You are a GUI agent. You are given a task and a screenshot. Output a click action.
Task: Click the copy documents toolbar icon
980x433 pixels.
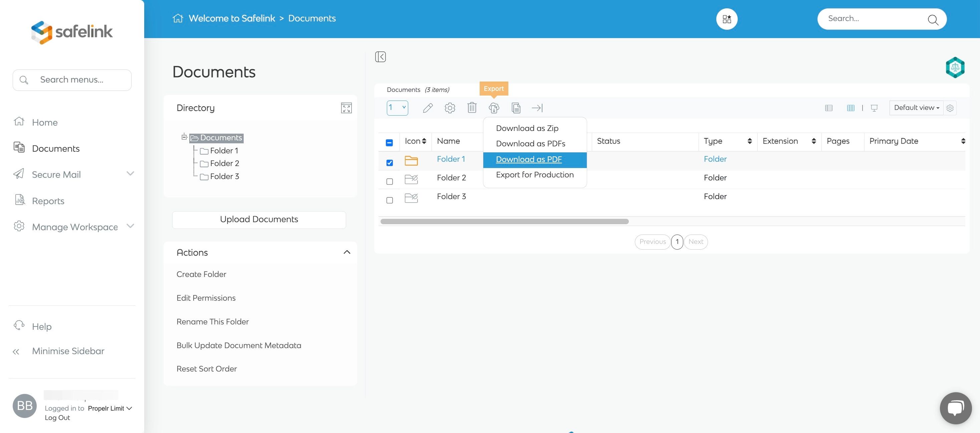516,108
